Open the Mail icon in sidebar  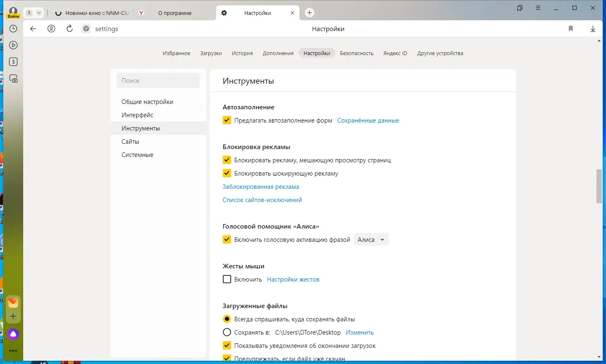pos(13,303)
